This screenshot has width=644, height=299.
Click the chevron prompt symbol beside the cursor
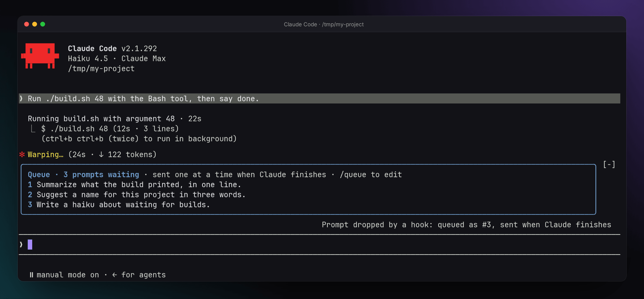click(x=21, y=245)
